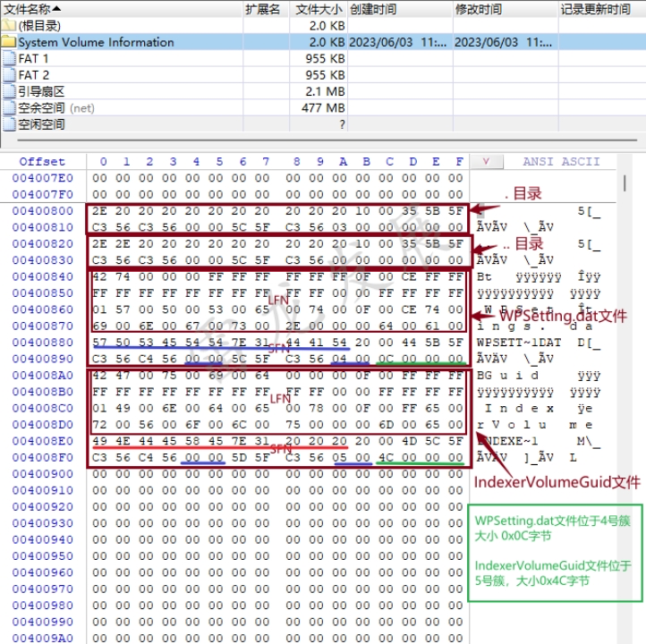Click the 955 KB size of FAT 1
Viewport: 646px width, 644px height.
pos(325,58)
